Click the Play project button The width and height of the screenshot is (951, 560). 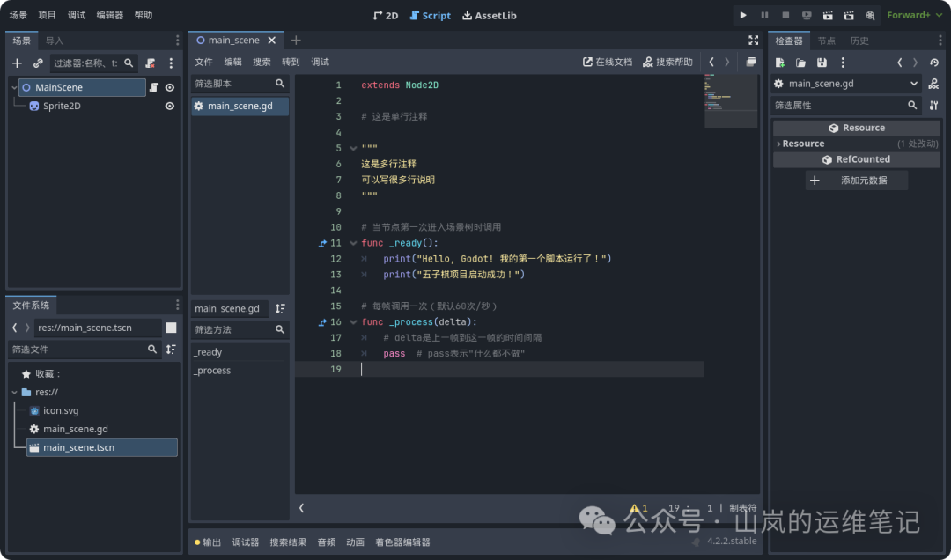[743, 15]
